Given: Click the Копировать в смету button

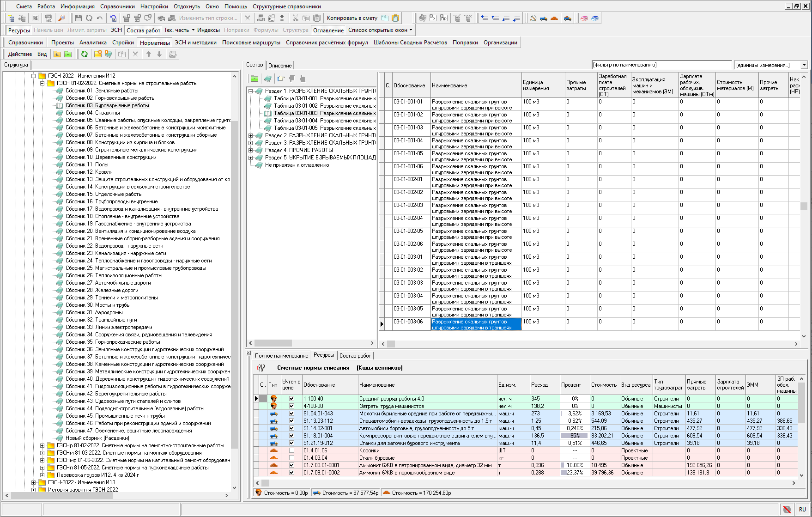Looking at the screenshot, I should click(352, 18).
